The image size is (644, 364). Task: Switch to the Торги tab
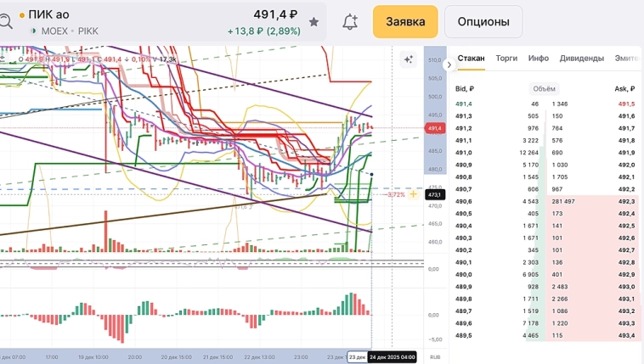(506, 59)
